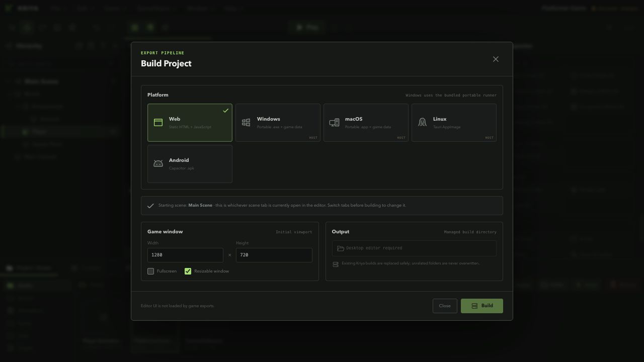Click the 'Managed build directory' label

point(470,232)
